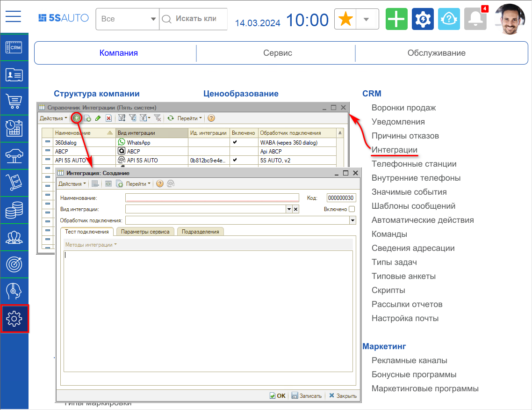Click the red X delete mark icon in the Справочник toolbar
This screenshot has height=410, width=532.
coord(108,118)
